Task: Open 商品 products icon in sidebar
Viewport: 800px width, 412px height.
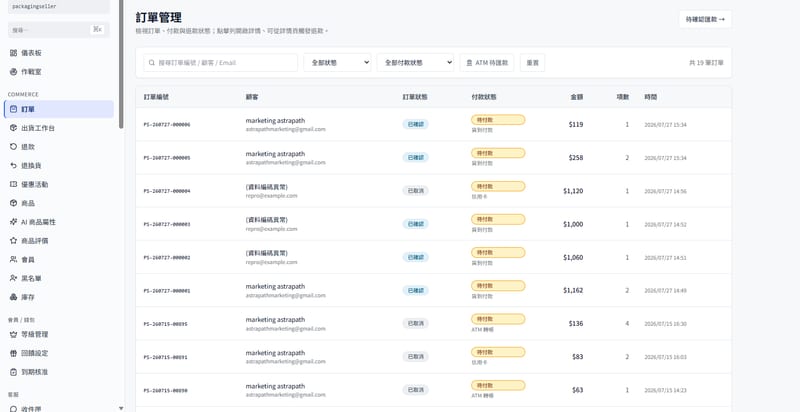Action: 14,203
